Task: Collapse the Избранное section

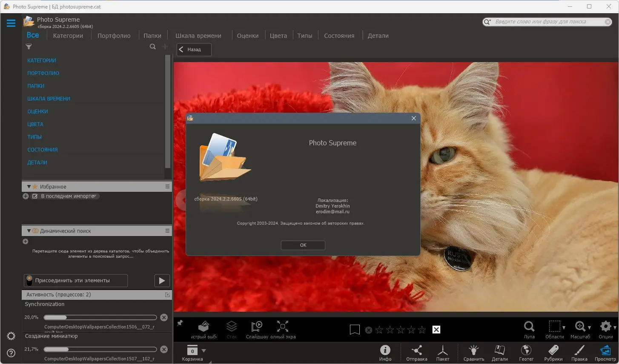Action: pyautogui.click(x=29, y=187)
